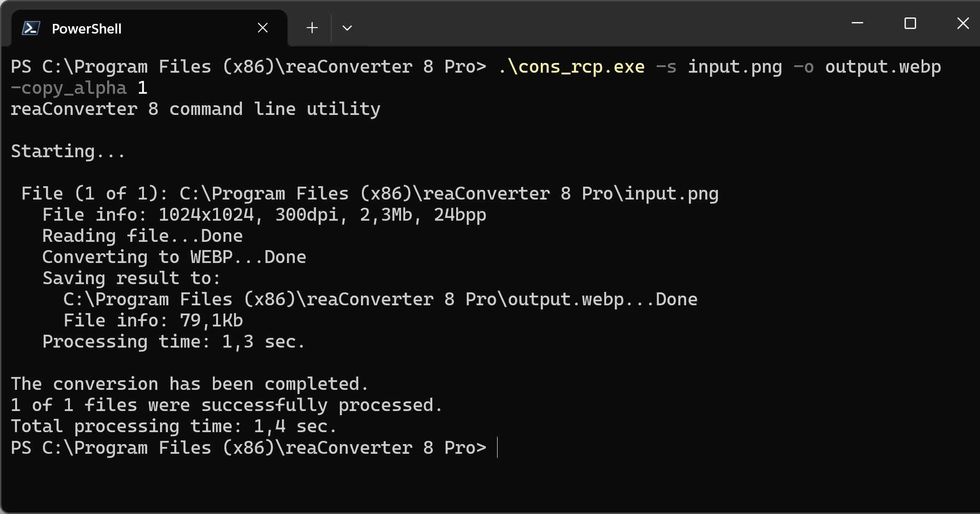Click the "Converting to WEBP...Done" line
The height and width of the screenshot is (514, 980).
click(174, 257)
